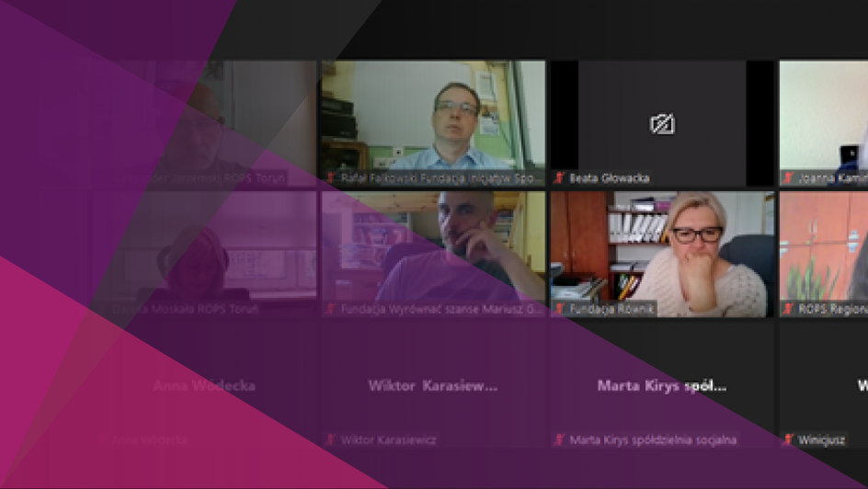
Task: Click the muted mic icon next to Marta Kirys spółdzielnia socjalna
Action: click(559, 439)
